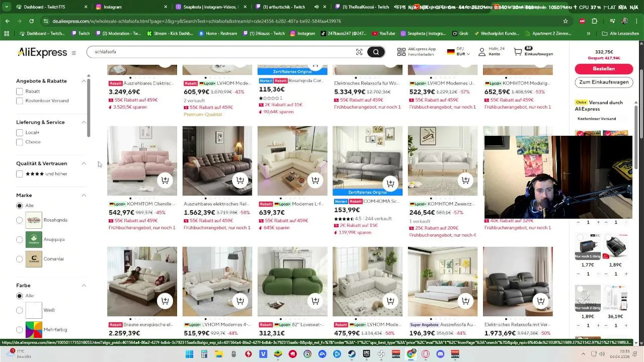Screen dimensions: 644x362
Task: Add the gray COMHOMA sofa to cart
Action: point(390,183)
